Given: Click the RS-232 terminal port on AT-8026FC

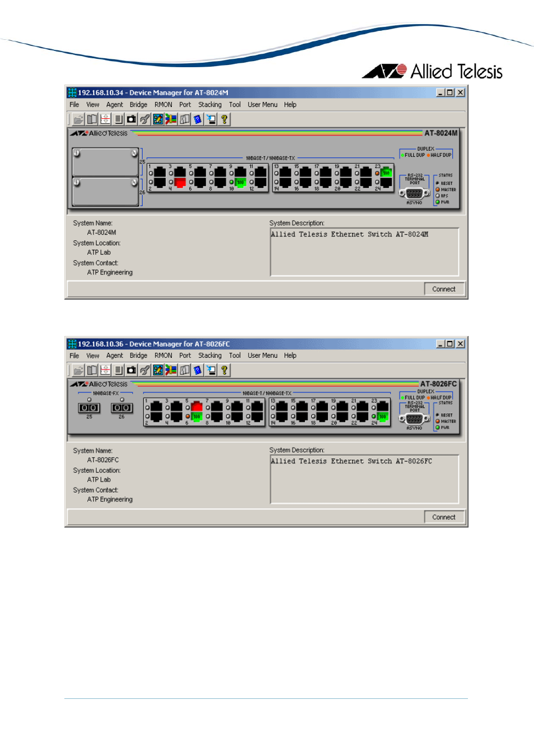Looking at the screenshot, I should 414,419.
